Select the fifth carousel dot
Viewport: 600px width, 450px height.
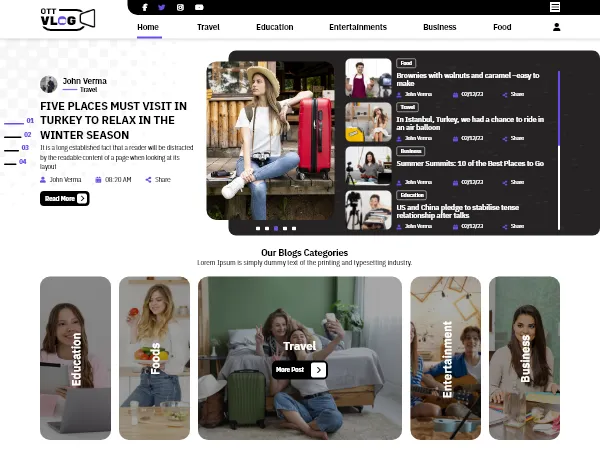[x=294, y=228]
